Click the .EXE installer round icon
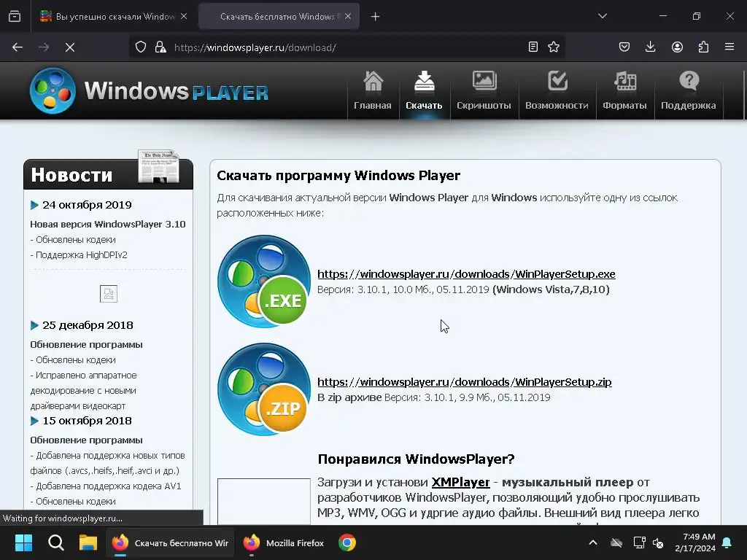The height and width of the screenshot is (560, 747). (x=264, y=281)
